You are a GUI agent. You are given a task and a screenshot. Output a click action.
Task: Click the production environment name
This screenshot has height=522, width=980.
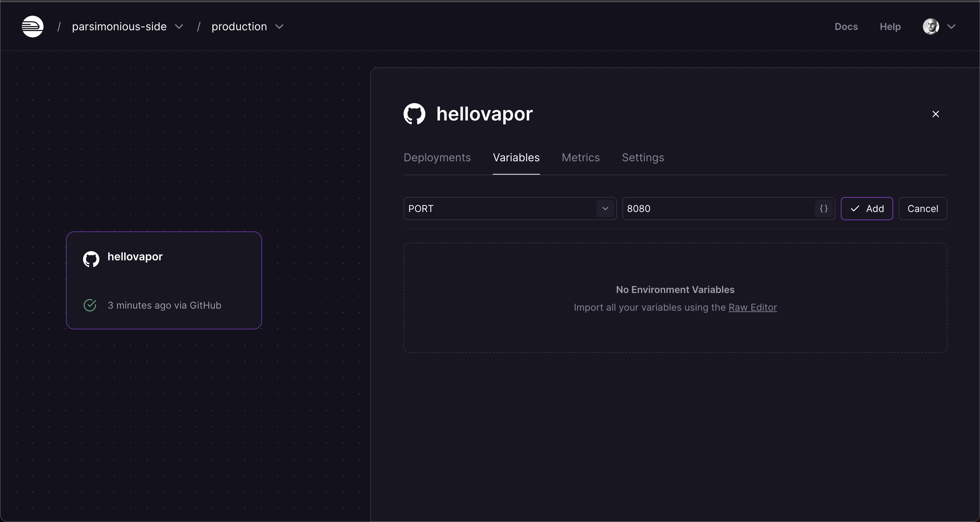tap(239, 27)
